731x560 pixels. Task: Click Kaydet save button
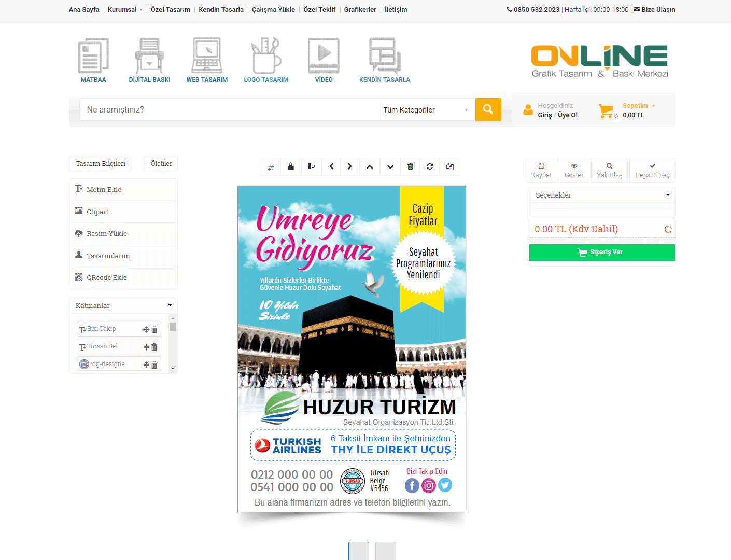[541, 170]
